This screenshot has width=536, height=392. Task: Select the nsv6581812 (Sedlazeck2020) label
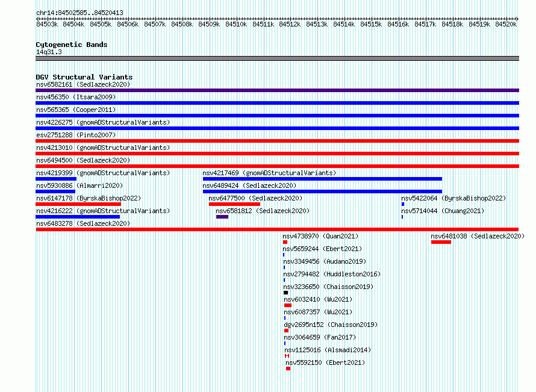click(263, 211)
